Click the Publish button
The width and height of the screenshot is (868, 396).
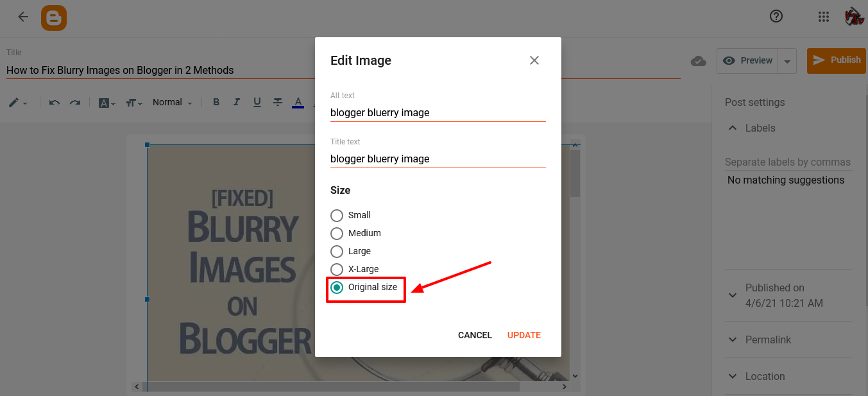[x=837, y=60]
